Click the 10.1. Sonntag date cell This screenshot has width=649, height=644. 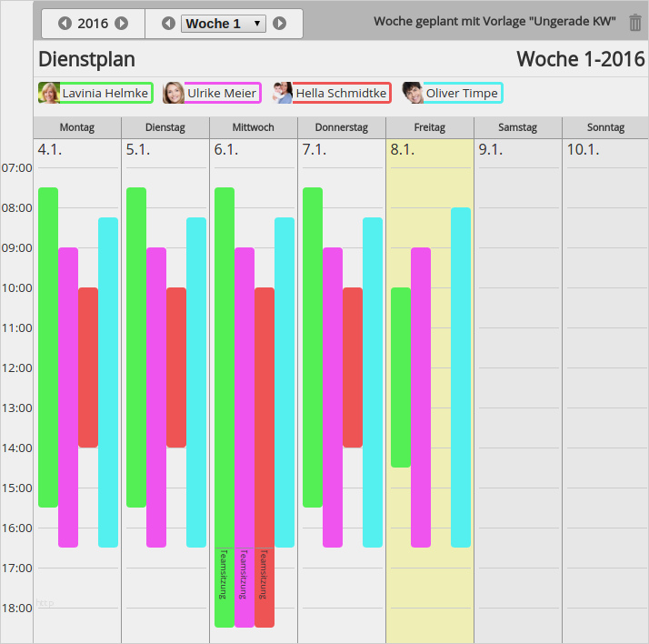point(605,149)
